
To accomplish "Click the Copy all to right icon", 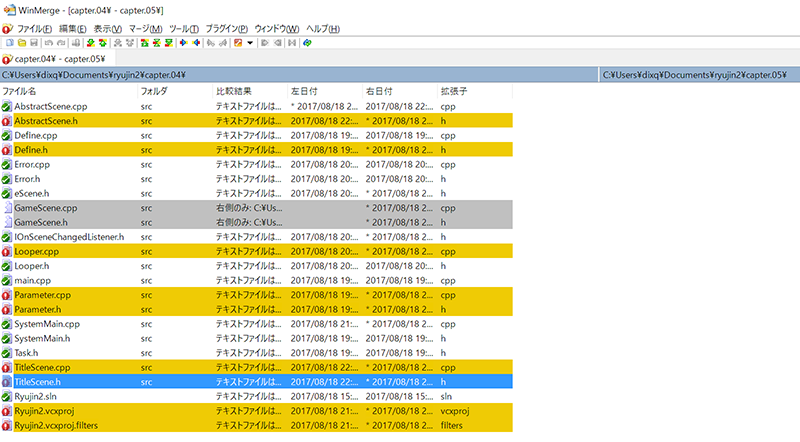I will (264, 43).
